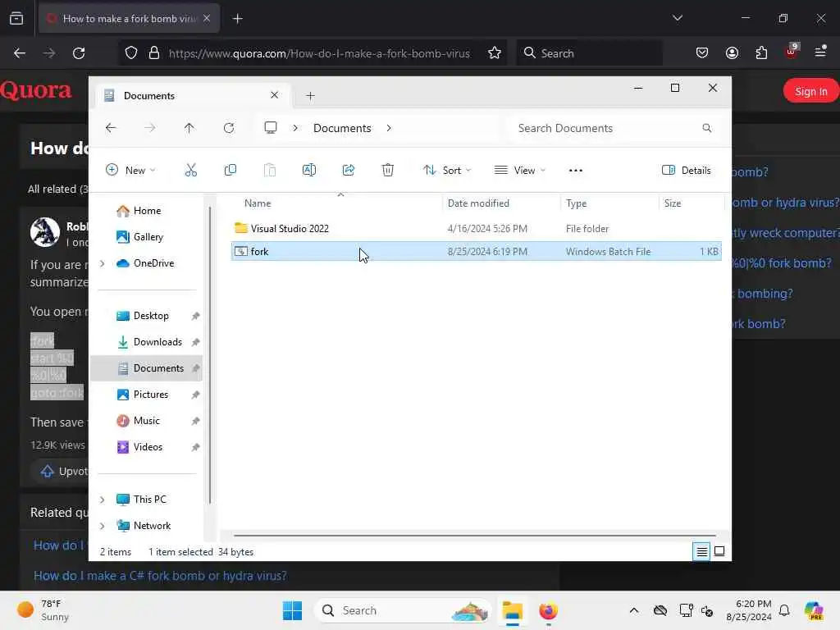Switch to large thumbnails view icon
Viewport: 840px width, 630px height.
tap(719, 551)
